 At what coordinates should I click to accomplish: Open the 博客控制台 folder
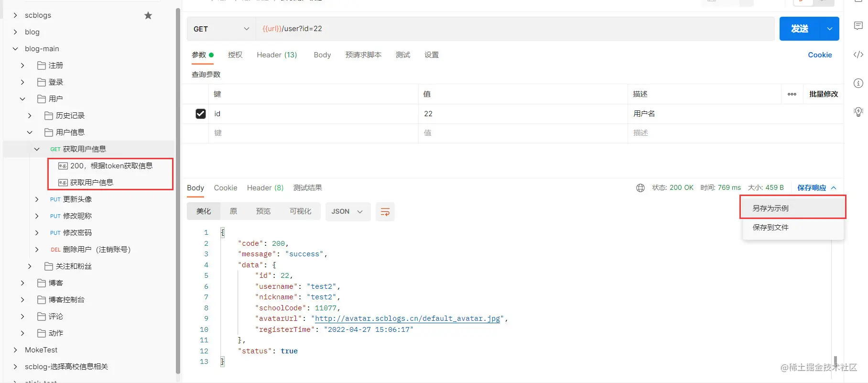pyautogui.click(x=66, y=300)
